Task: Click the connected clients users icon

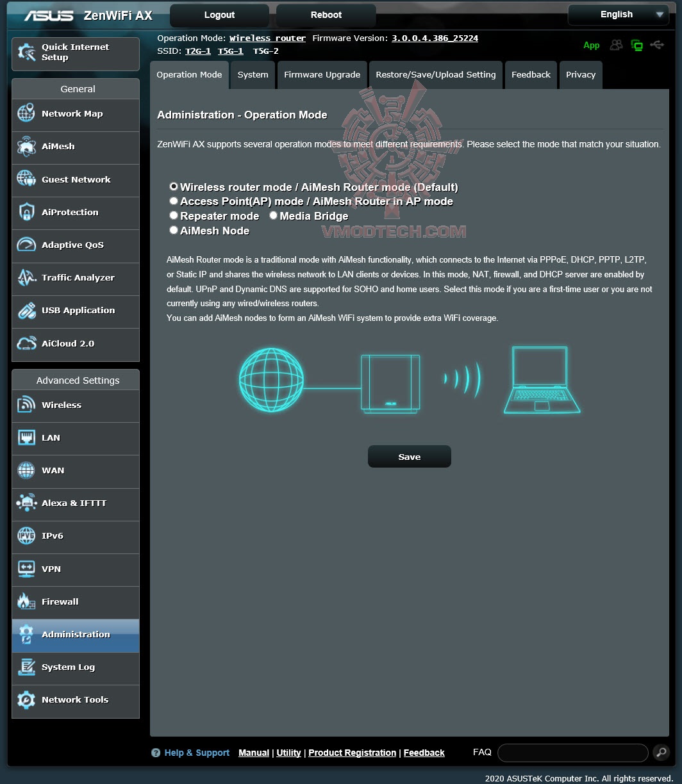Action: [616, 45]
